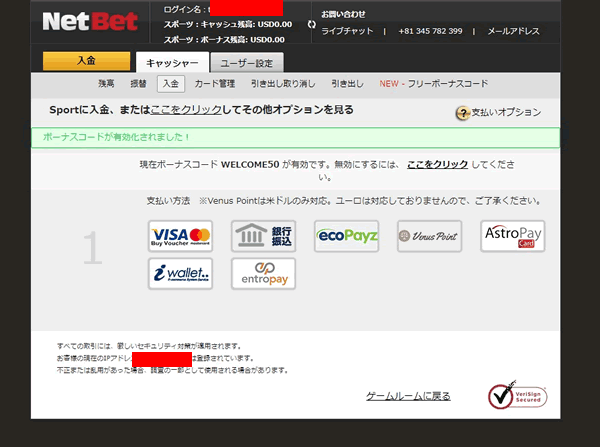Viewport: 600px width, 447px height.
Task: Click the WELCOME50 bonus code text
Action: [x=250, y=165]
